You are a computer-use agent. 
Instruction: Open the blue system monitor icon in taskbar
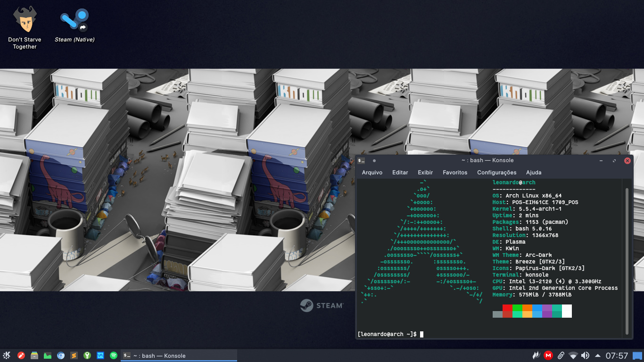coord(100,355)
